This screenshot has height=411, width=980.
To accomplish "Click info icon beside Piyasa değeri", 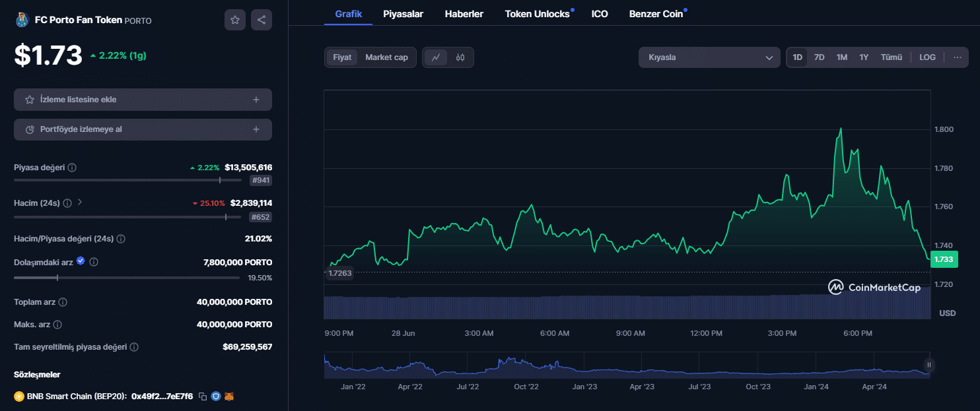I will pyautogui.click(x=72, y=168).
